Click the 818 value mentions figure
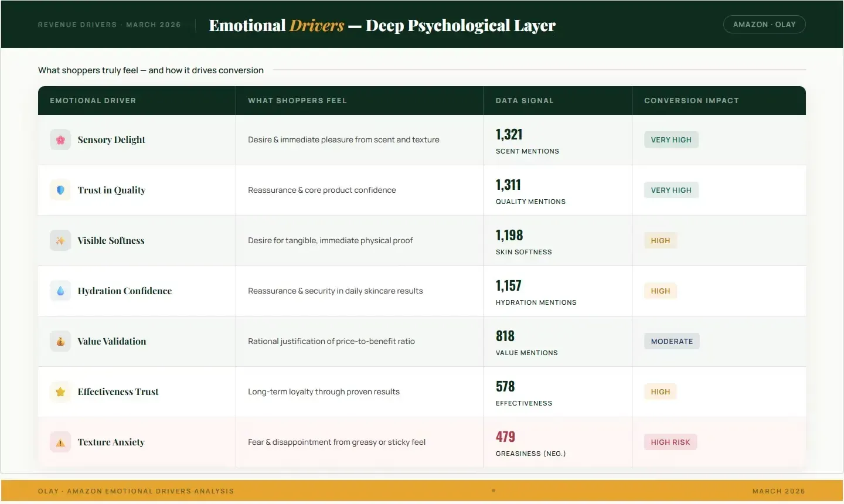844x504 pixels. (x=505, y=336)
